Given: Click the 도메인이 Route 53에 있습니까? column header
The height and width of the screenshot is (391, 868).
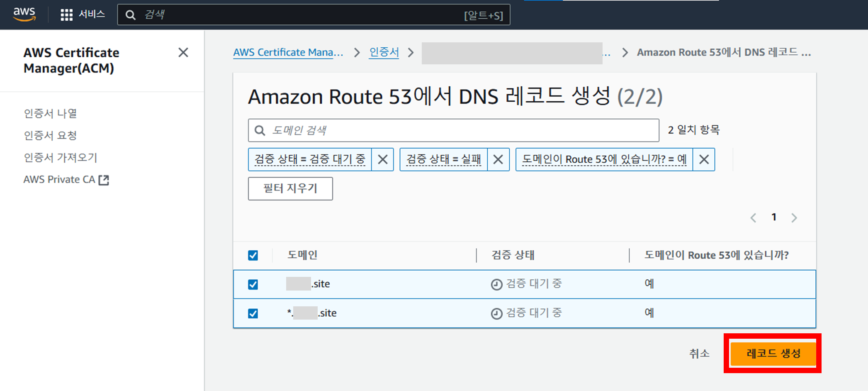Looking at the screenshot, I should tap(717, 255).
